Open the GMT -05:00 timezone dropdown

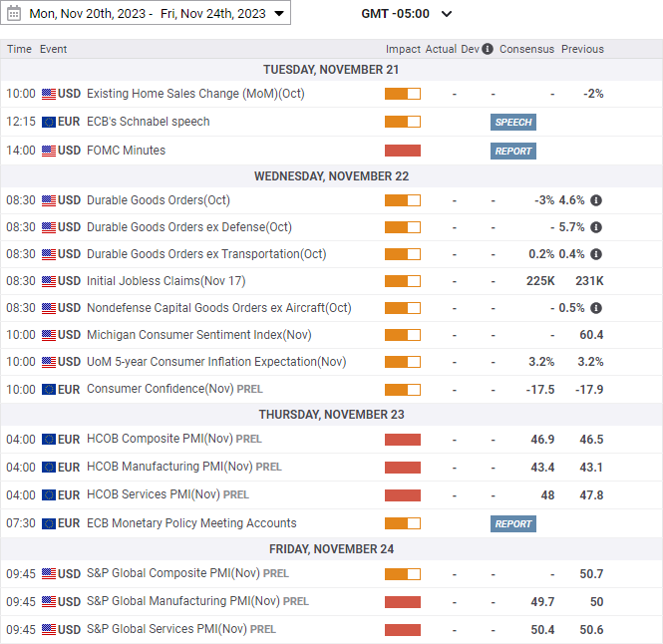tap(407, 14)
